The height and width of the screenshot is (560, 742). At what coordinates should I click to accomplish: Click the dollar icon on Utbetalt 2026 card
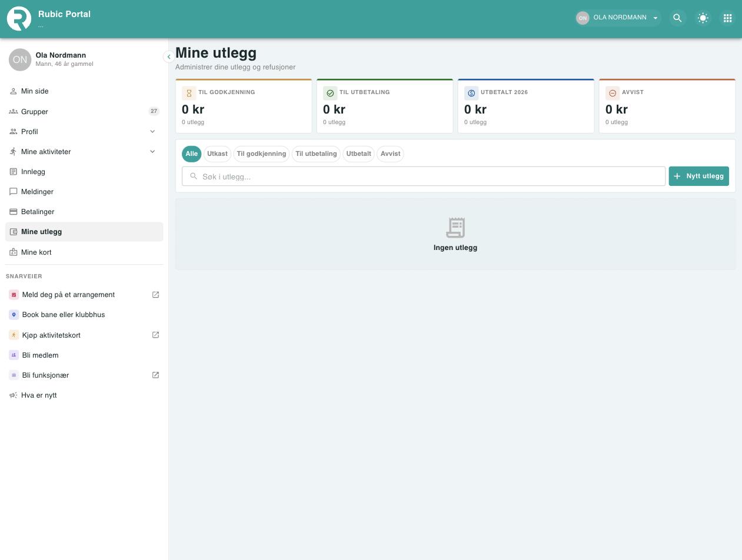(x=471, y=93)
